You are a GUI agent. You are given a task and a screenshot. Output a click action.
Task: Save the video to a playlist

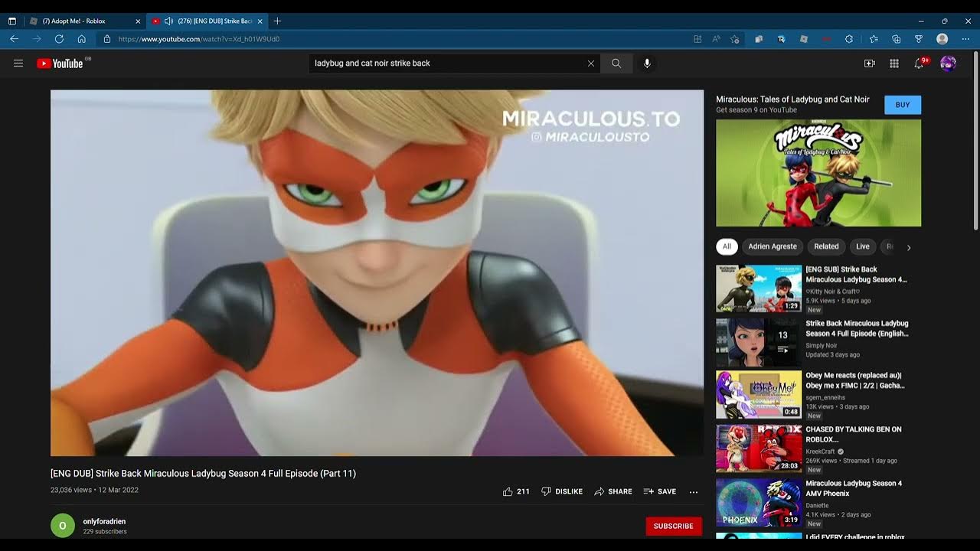pyautogui.click(x=660, y=491)
